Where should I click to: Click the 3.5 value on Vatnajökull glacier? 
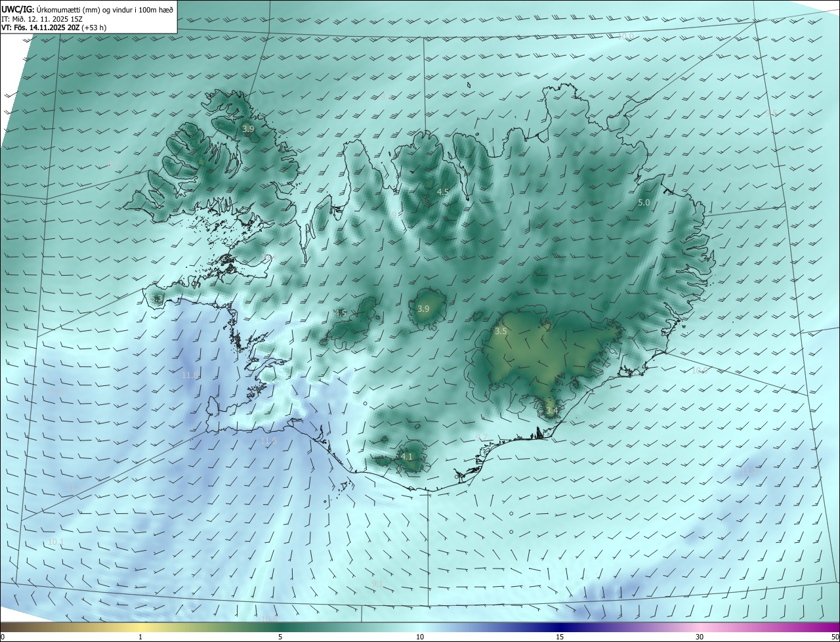click(x=501, y=332)
